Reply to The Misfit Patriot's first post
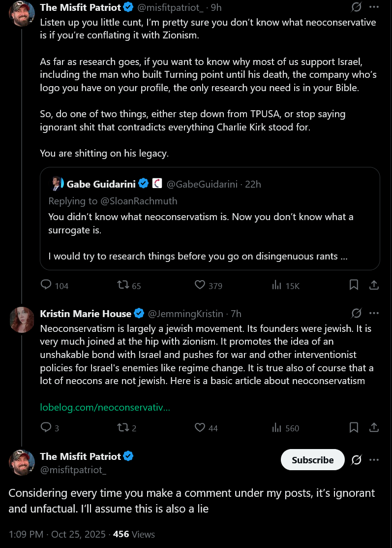 [46, 285]
